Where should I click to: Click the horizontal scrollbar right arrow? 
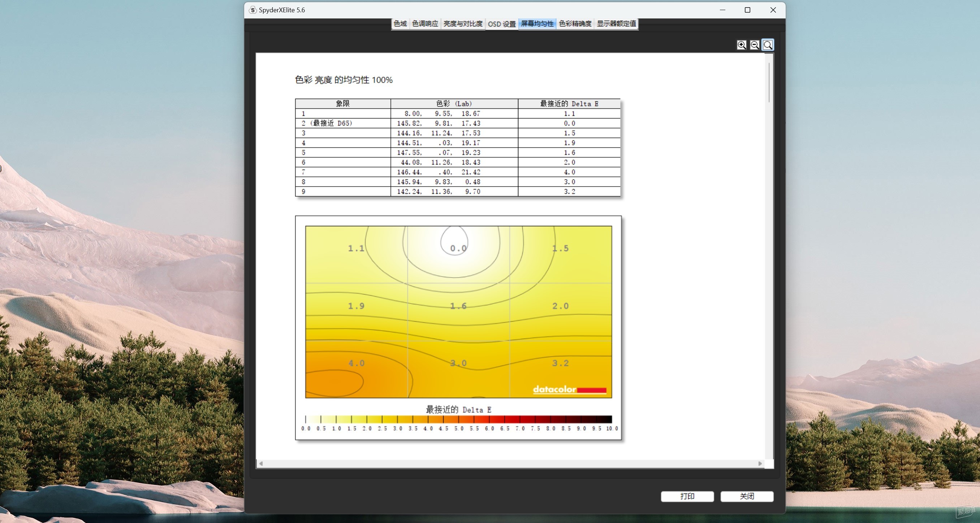pos(760,463)
